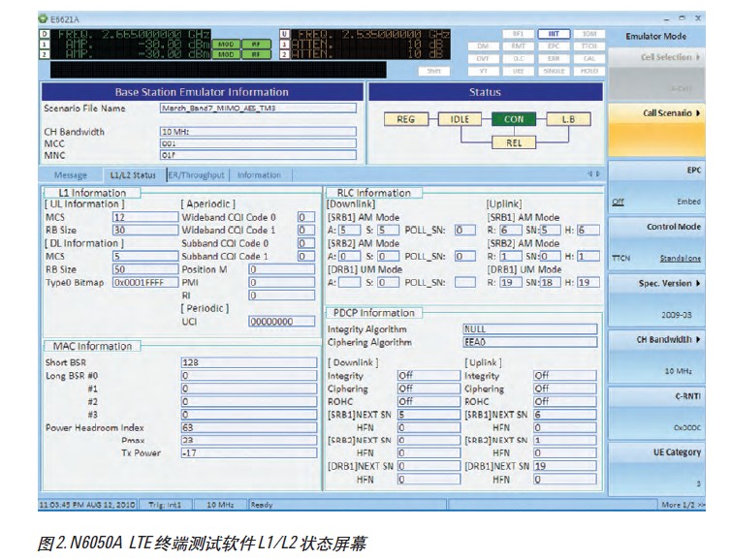This screenshot has height=560, width=731.
Task: Click the RMT indicator box
Action: click(518, 47)
